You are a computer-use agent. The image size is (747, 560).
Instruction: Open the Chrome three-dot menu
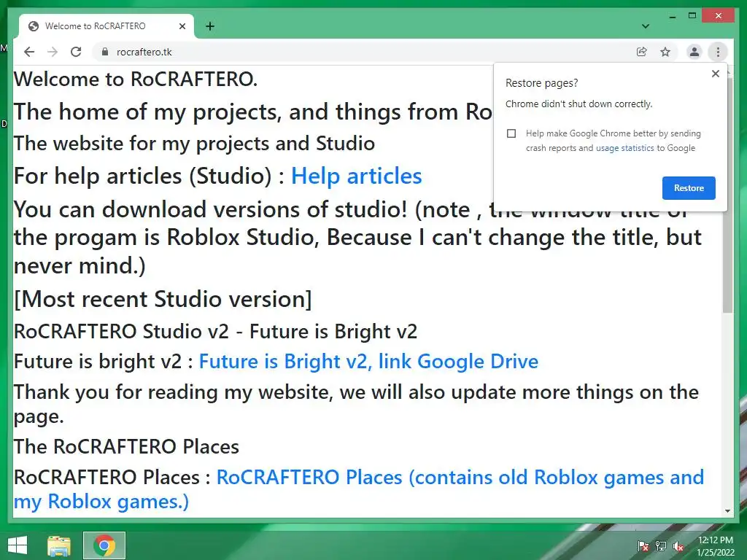718,52
